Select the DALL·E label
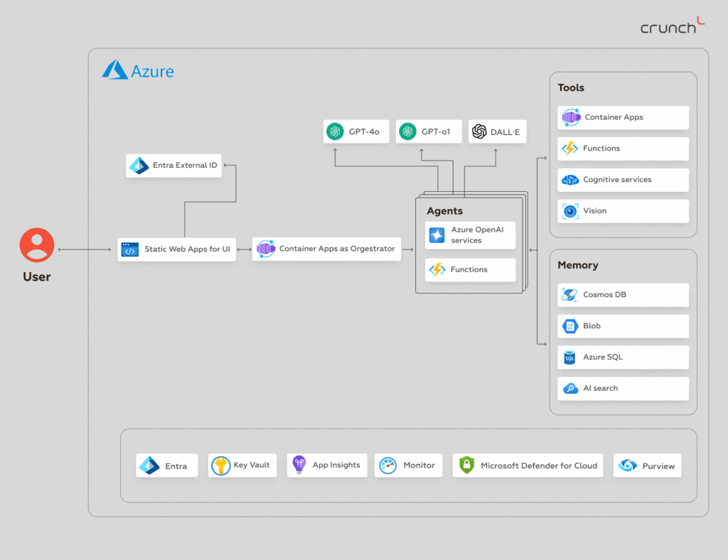Viewport: 728px width, 560px height. pyautogui.click(x=505, y=132)
